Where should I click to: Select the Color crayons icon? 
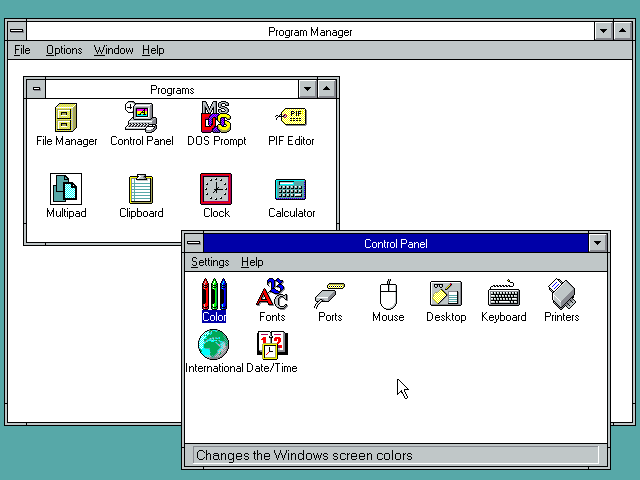pos(214,294)
